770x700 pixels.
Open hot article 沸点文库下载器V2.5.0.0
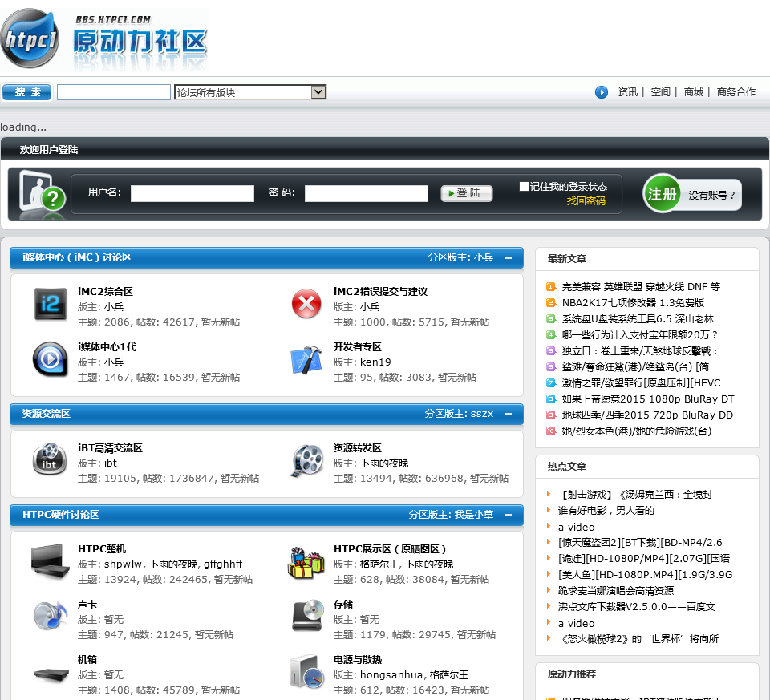636,607
